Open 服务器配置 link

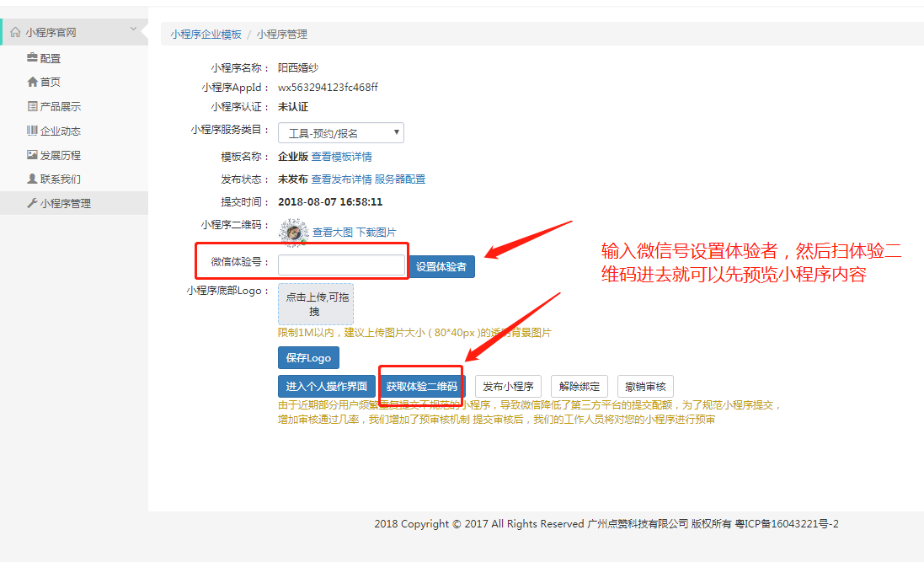tap(400, 179)
